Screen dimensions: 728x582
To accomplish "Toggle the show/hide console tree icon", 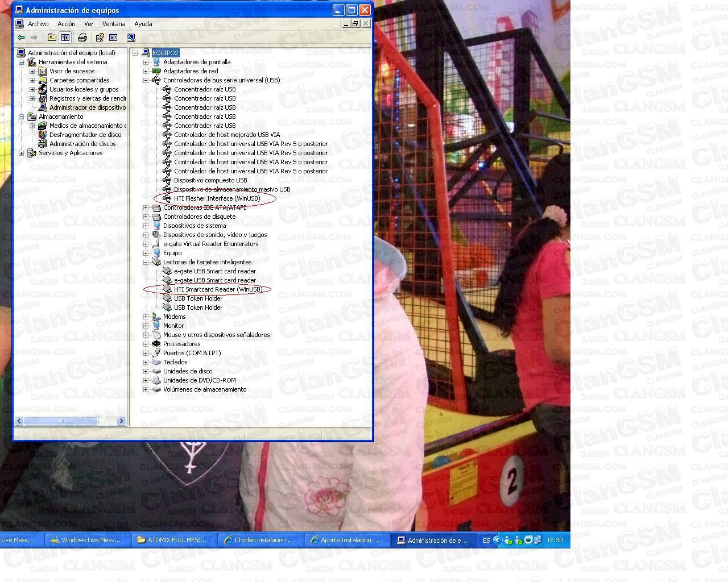I will point(65,38).
